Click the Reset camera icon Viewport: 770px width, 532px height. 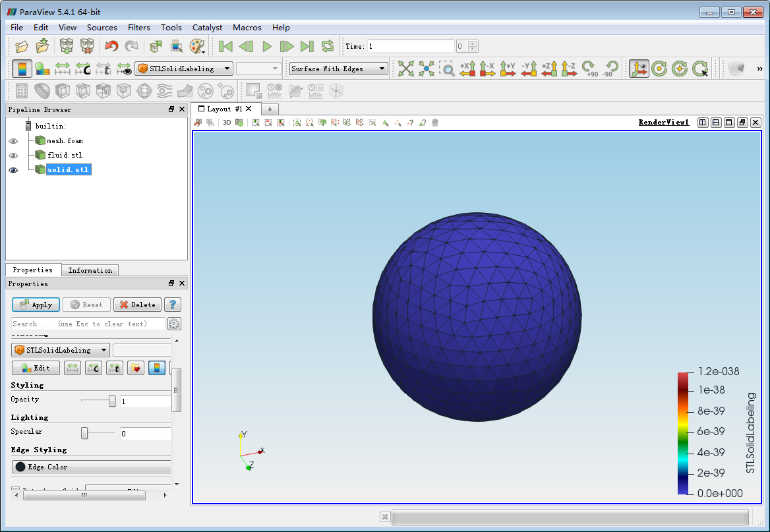[x=405, y=69]
